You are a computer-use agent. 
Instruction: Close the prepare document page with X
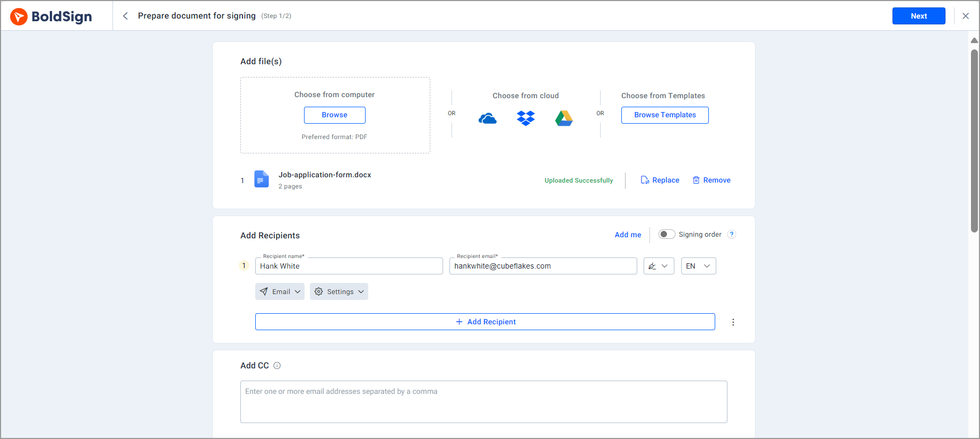[966, 16]
